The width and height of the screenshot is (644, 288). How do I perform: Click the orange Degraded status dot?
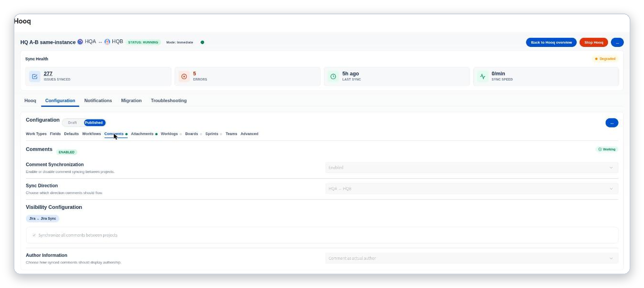coord(596,59)
